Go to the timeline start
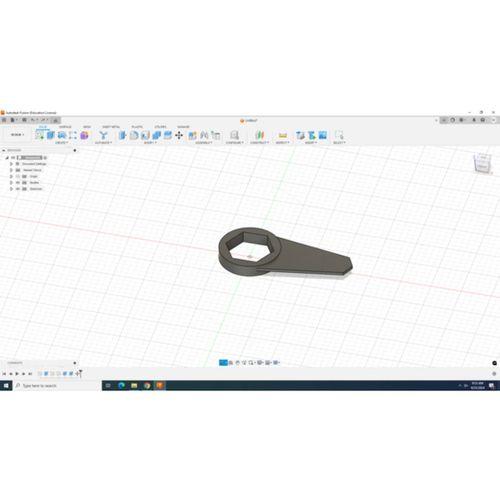Viewport: 500px width, 500px height. pyautogui.click(x=4, y=374)
